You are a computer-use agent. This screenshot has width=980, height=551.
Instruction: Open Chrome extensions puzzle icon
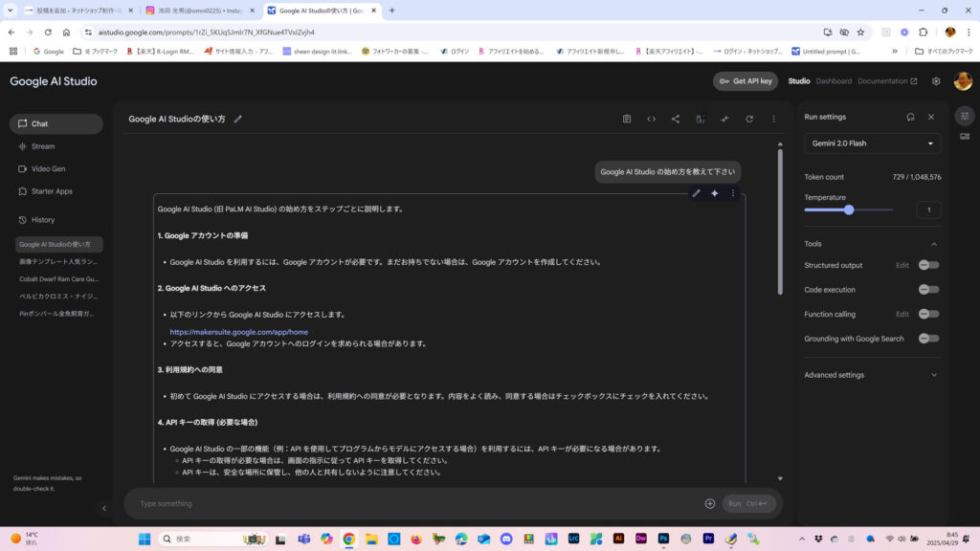coord(924,32)
